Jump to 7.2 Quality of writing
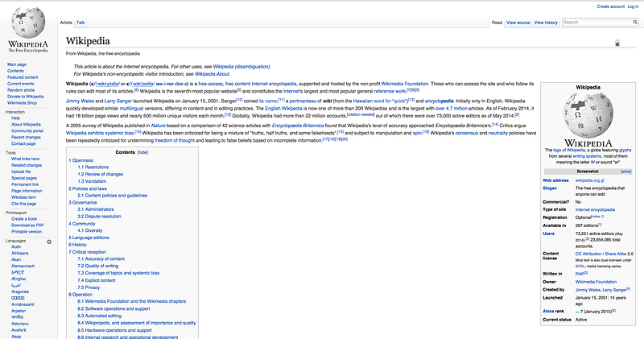Viewport: 644px width, 339px height. 98,267
